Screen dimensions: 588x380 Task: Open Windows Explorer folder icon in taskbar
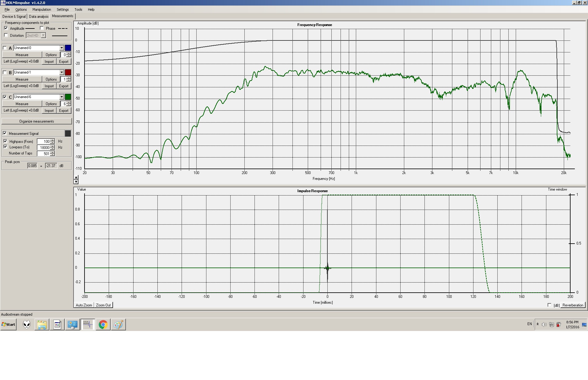click(x=42, y=325)
